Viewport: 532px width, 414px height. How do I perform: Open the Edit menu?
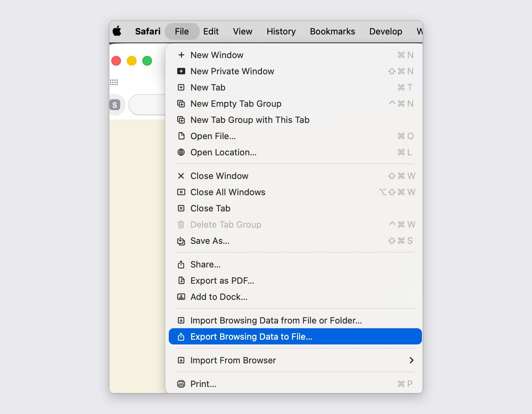pyautogui.click(x=211, y=31)
